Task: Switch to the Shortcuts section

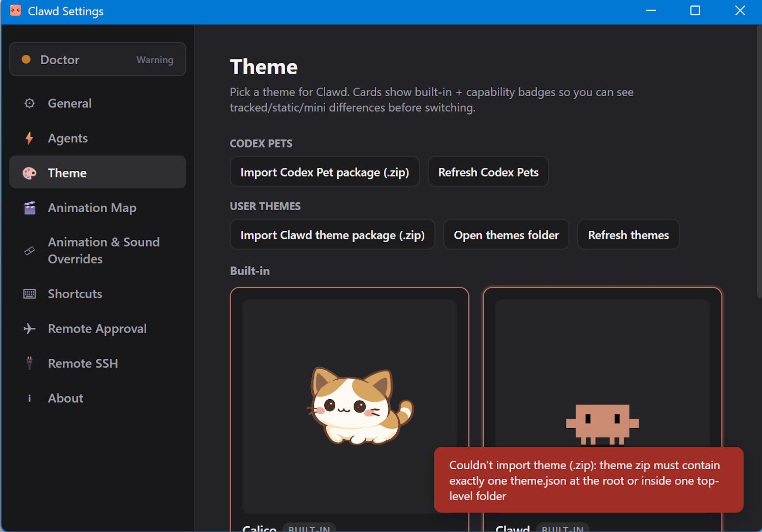Action: (x=98, y=294)
